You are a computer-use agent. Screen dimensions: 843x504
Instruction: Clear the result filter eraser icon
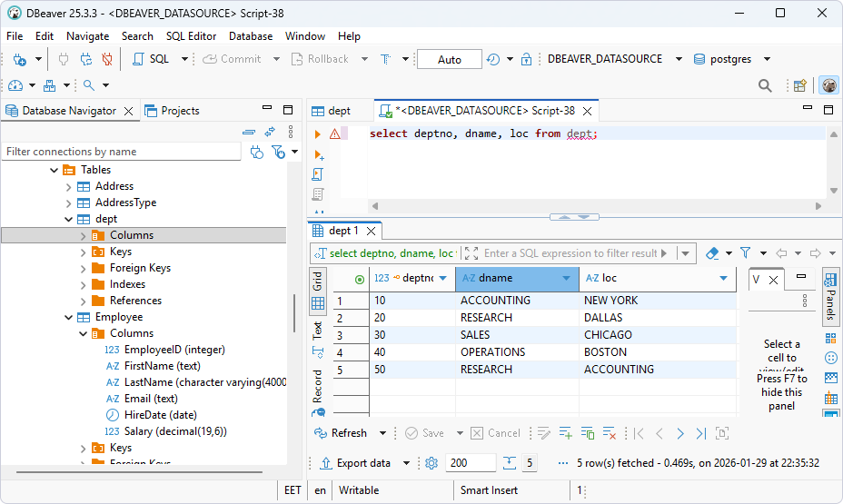712,253
